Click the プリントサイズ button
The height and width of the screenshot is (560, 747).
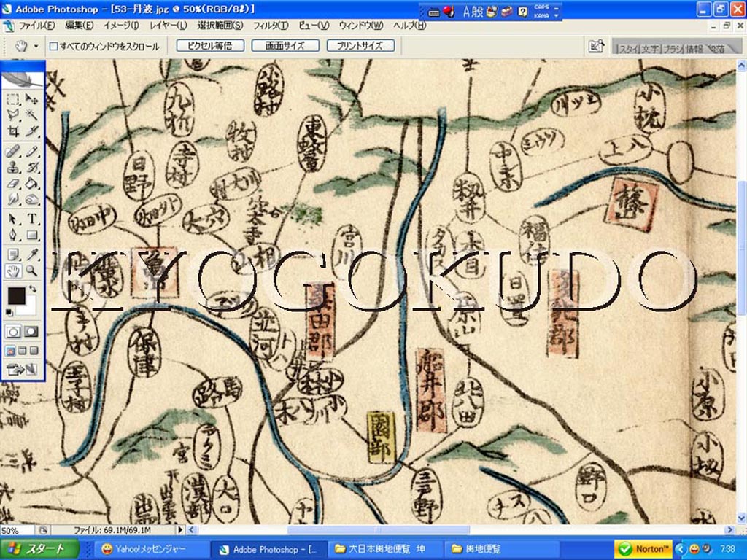click(x=360, y=46)
